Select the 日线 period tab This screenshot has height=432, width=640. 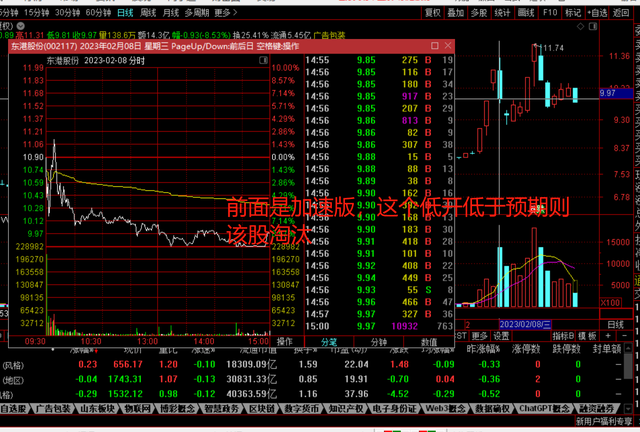point(125,13)
